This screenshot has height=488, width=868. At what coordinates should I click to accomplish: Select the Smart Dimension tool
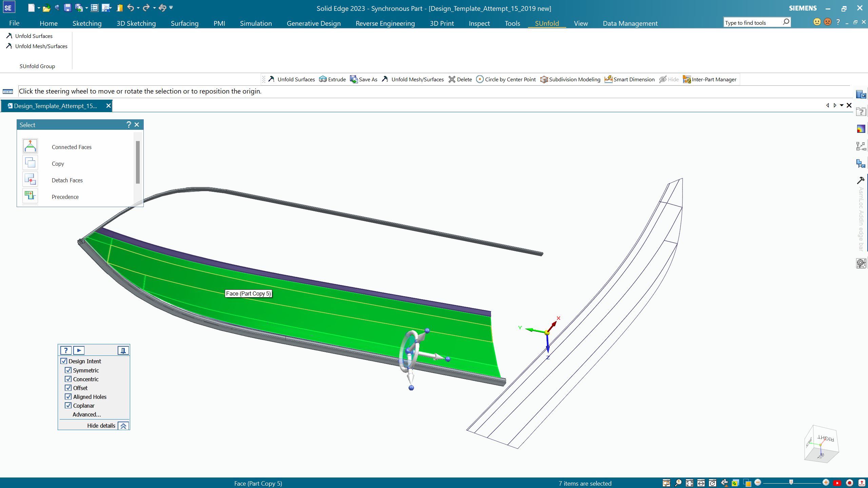(x=630, y=79)
